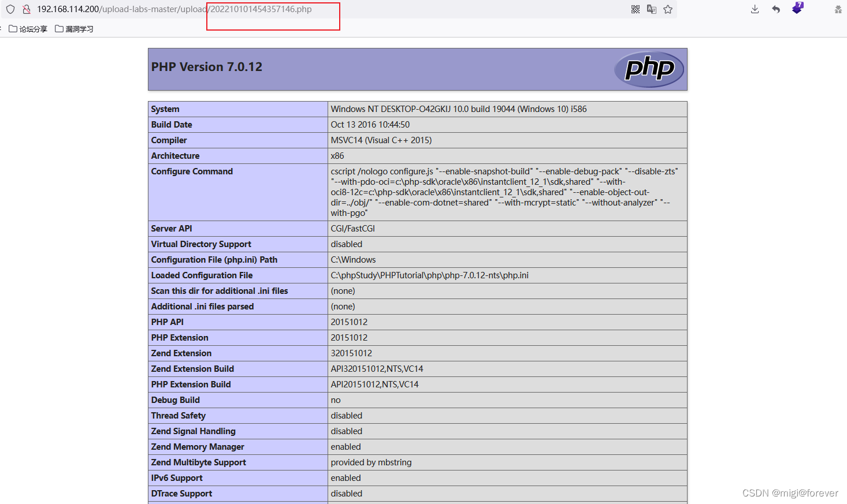The width and height of the screenshot is (847, 504).
Task: Bookmark this page with star icon
Action: tap(668, 9)
